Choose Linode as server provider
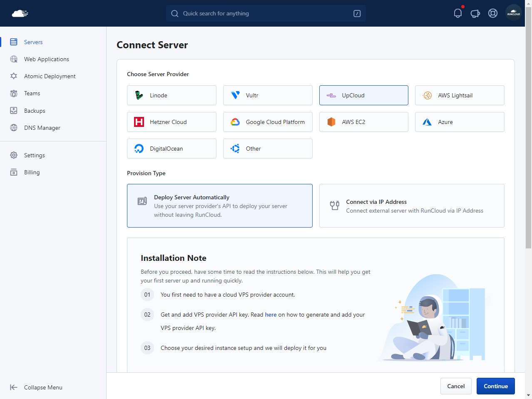 pos(172,95)
